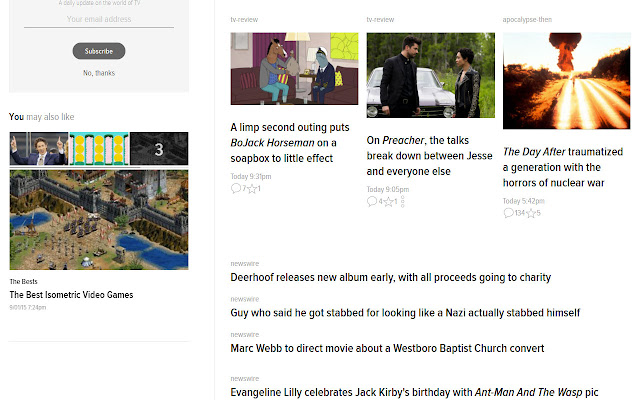Click the 7:24pm date under Isometric Games
Screen dimensions: 640x400
pos(28,307)
